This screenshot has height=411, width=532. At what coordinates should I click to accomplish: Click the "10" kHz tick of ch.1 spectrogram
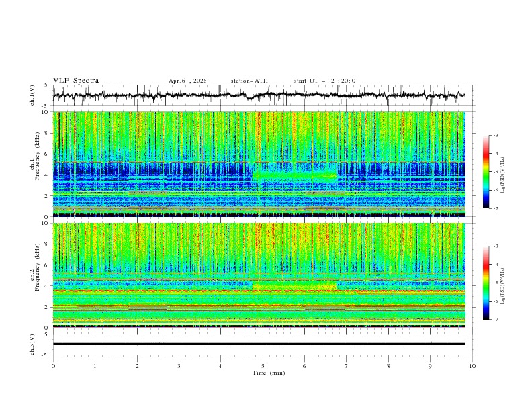coord(46,112)
